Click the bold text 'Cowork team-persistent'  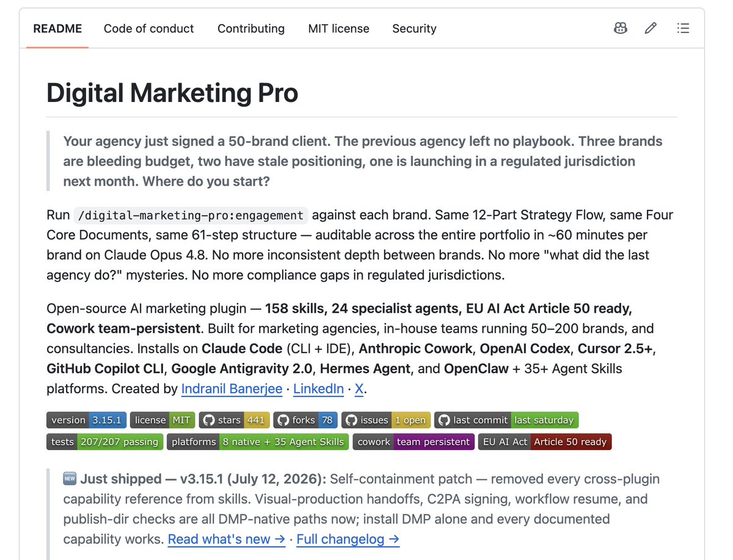click(x=123, y=329)
